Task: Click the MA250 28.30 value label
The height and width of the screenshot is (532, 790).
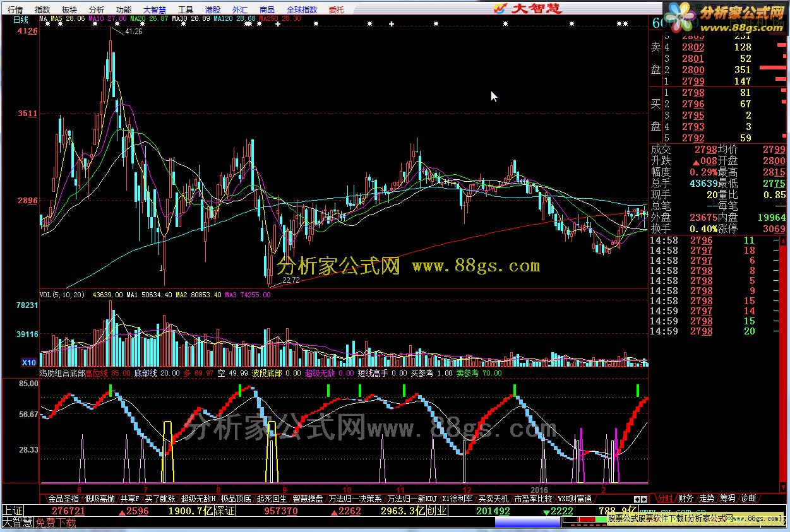Action: [x=281, y=19]
